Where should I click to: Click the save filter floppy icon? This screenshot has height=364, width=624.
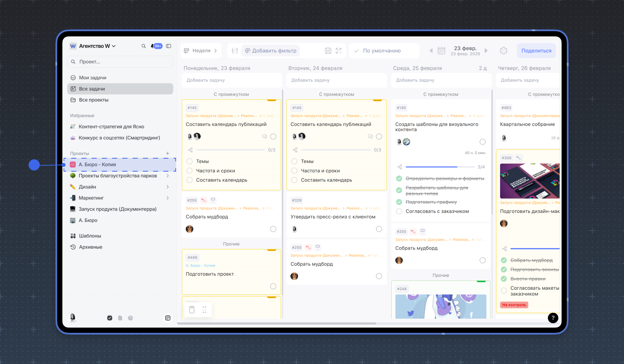[328, 51]
